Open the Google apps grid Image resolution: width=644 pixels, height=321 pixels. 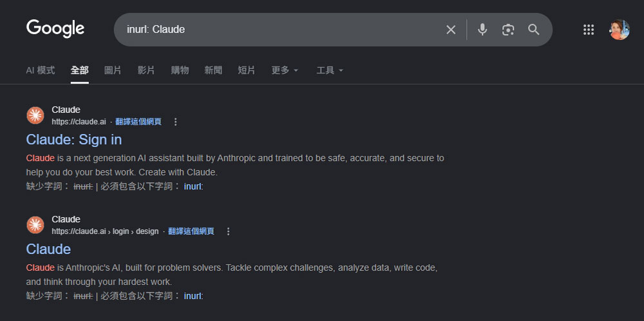coord(589,30)
